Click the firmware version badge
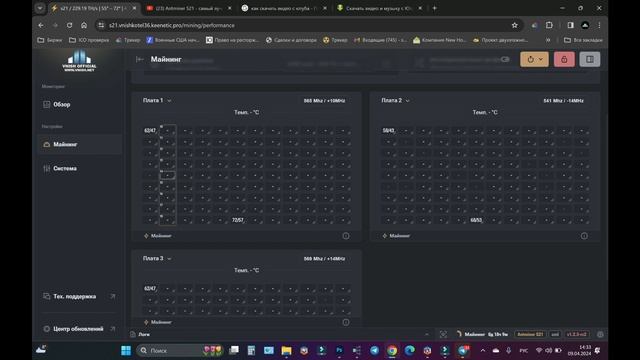 tap(577, 334)
